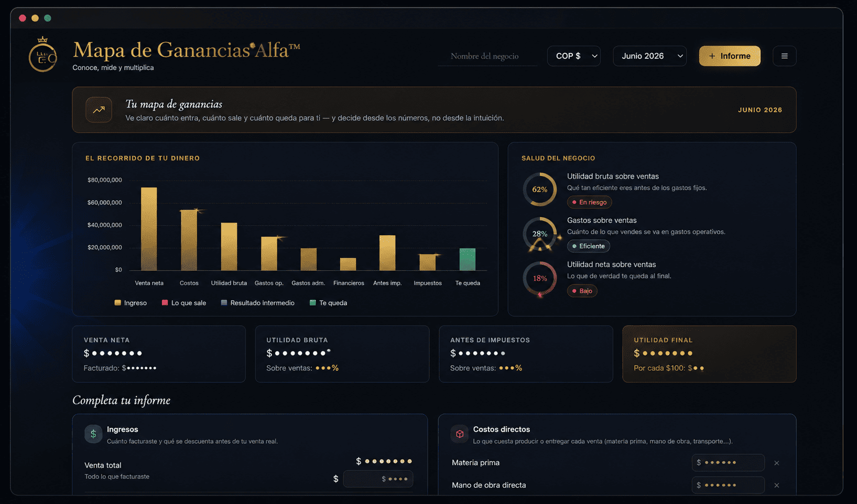Image resolution: width=857 pixels, height=504 pixels.
Task: Click the Costos bar in chart
Action: point(189,240)
